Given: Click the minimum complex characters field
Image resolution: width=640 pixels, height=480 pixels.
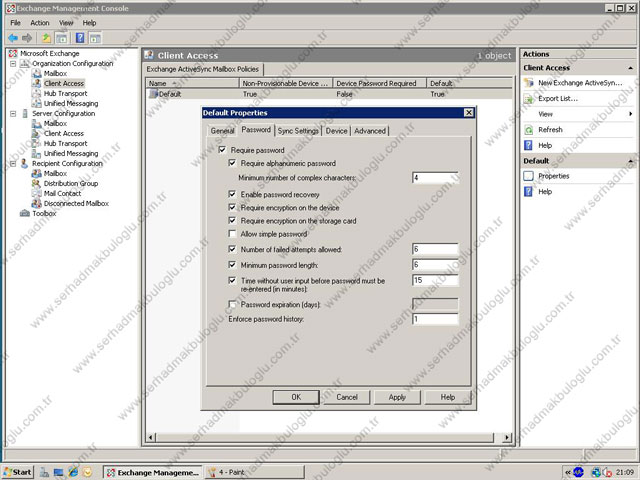Looking at the screenshot, I should click(435, 178).
